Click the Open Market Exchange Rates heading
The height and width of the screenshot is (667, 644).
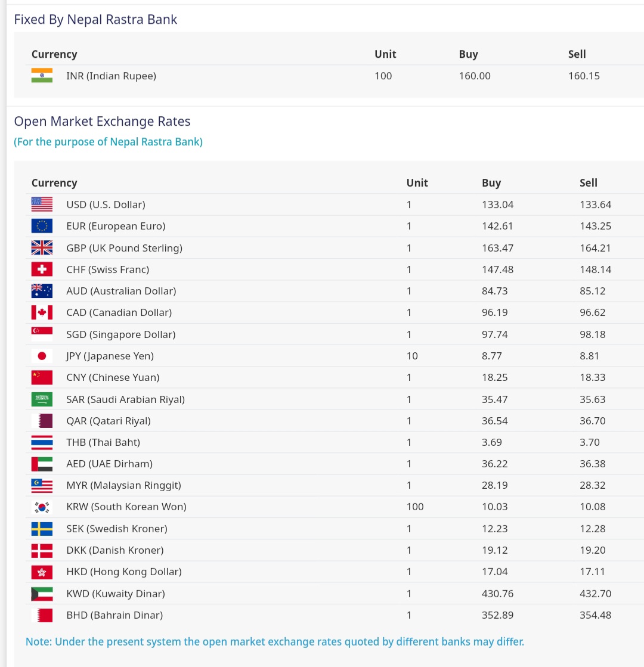[x=102, y=122]
